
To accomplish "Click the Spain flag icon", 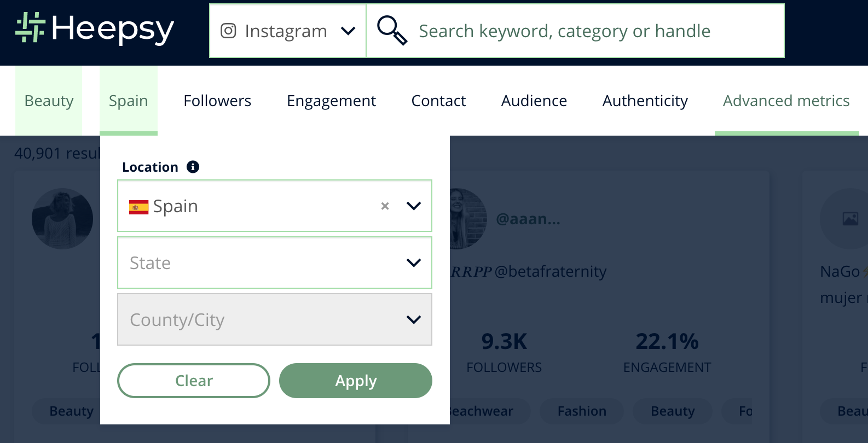I will 138,207.
